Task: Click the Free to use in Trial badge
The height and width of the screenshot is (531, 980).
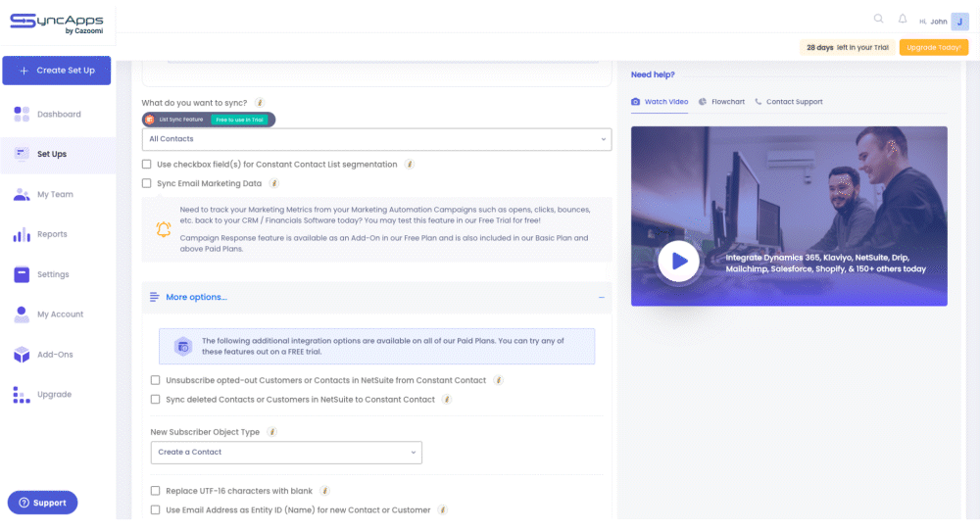Action: point(239,120)
